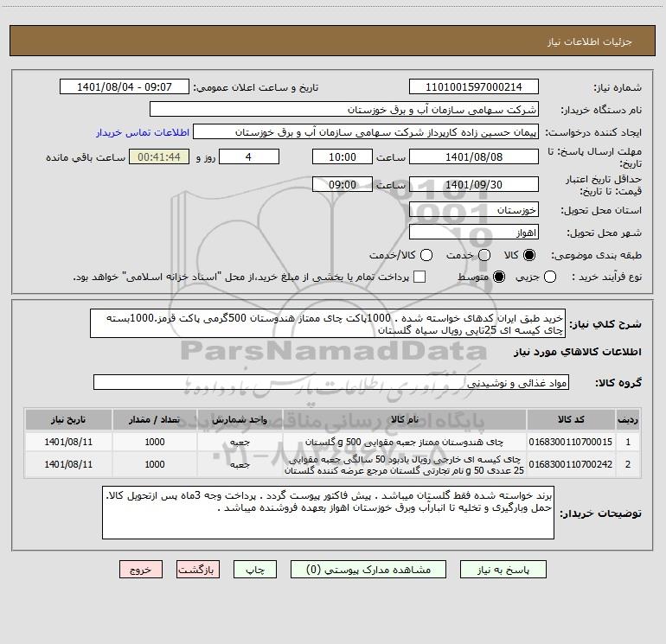The width and height of the screenshot is (666, 644).
Task: Select the کالا radio button
Action: coord(529,255)
